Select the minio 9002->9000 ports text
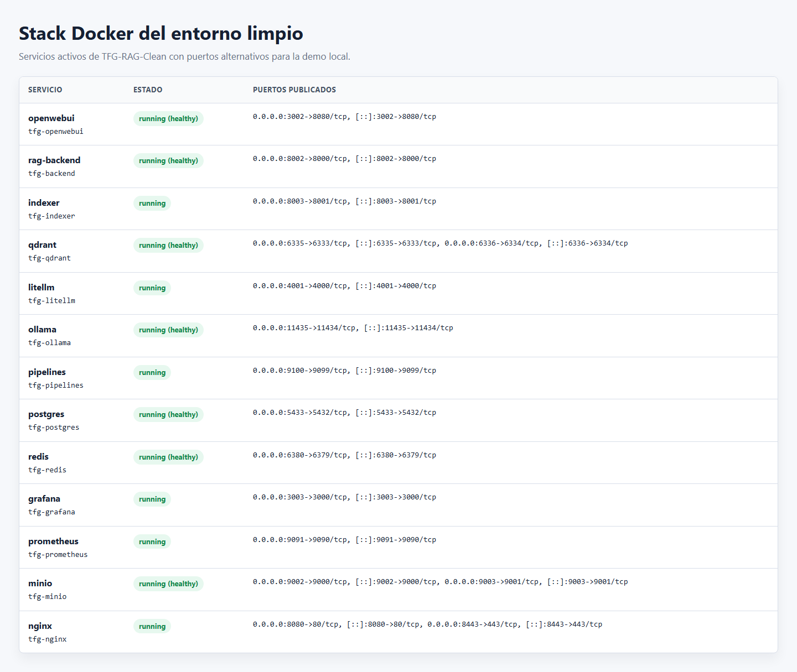 [x=441, y=582]
